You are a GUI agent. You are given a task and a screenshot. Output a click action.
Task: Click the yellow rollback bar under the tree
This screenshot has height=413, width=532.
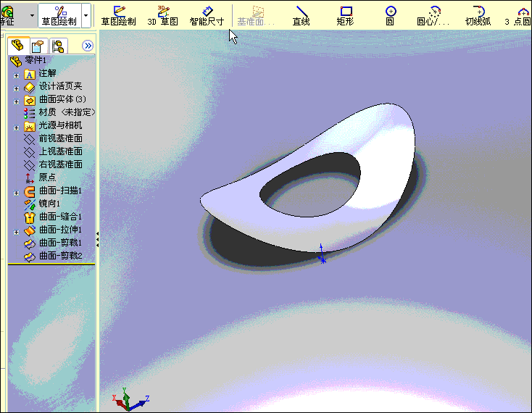tap(51, 264)
